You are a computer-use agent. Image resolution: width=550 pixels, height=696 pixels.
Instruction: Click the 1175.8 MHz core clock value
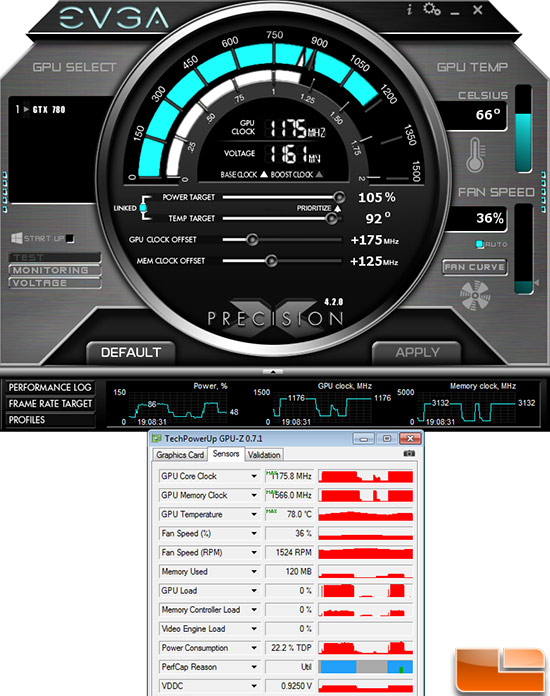point(289,476)
